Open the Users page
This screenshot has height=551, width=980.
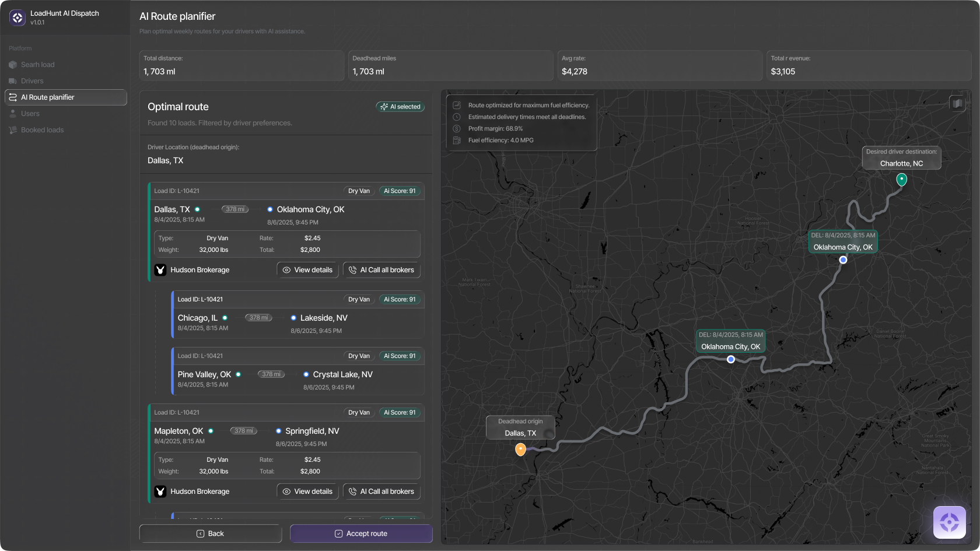tap(30, 114)
